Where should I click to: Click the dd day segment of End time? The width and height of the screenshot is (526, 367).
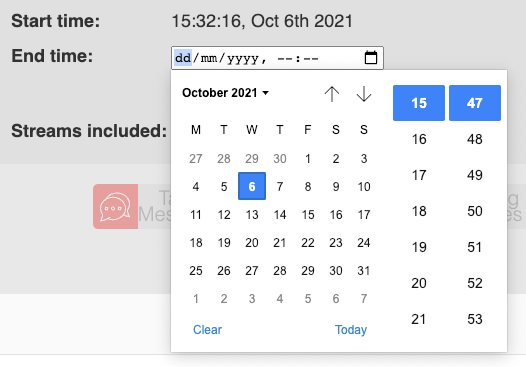[183, 58]
